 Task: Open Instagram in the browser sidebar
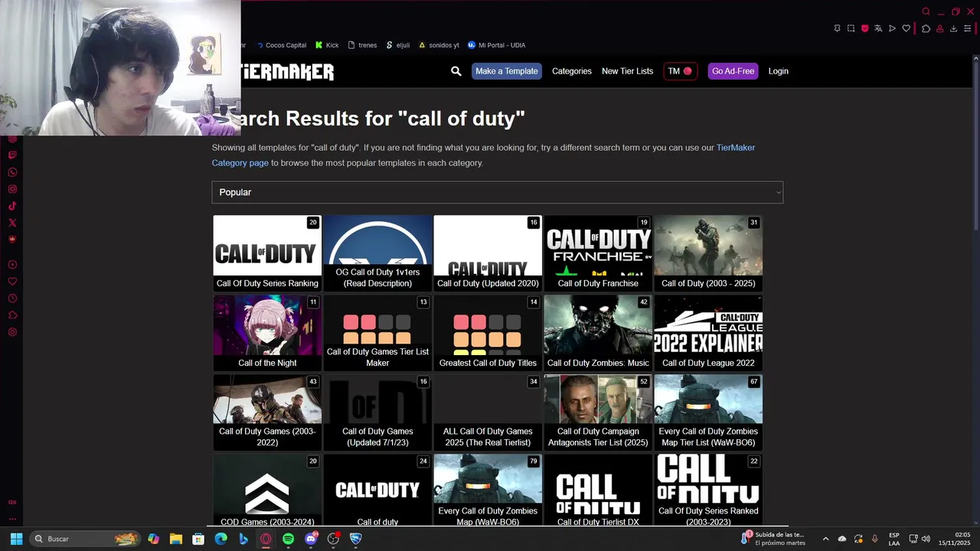[12, 189]
